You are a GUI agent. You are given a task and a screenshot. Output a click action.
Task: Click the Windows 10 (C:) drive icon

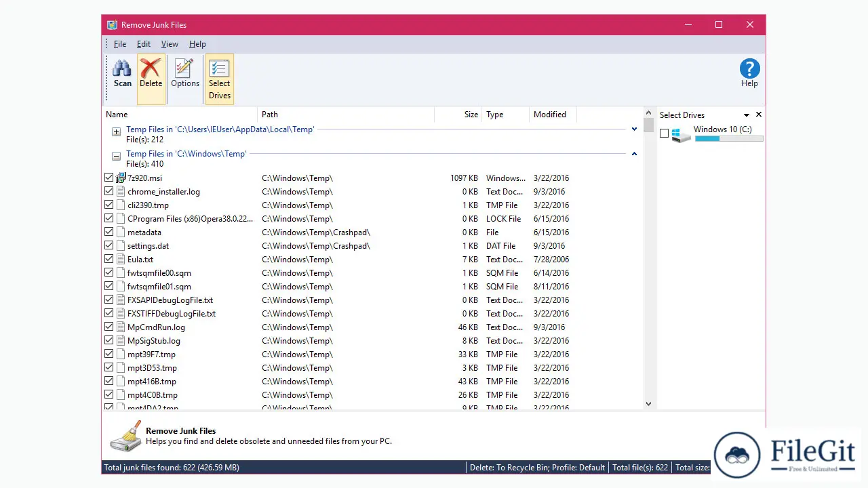pos(681,134)
